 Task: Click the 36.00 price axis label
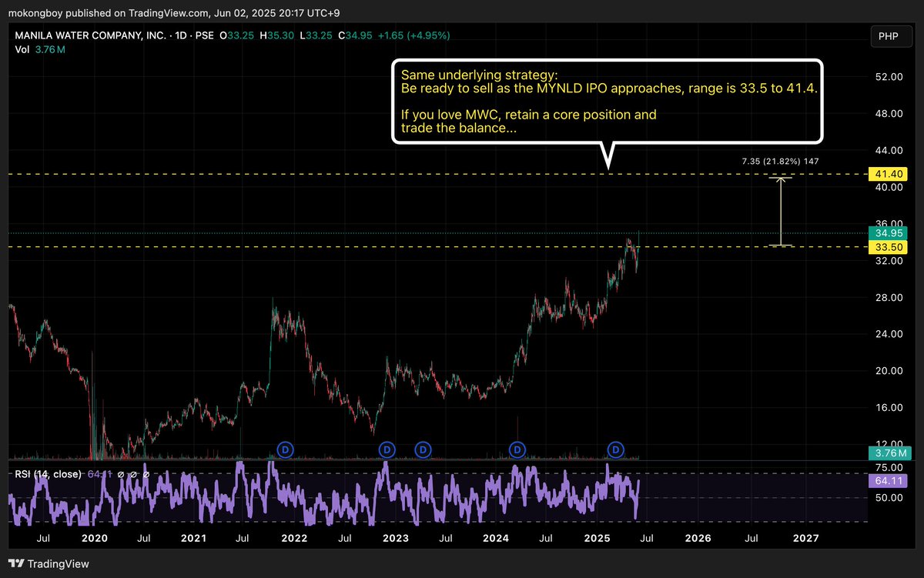click(888, 224)
